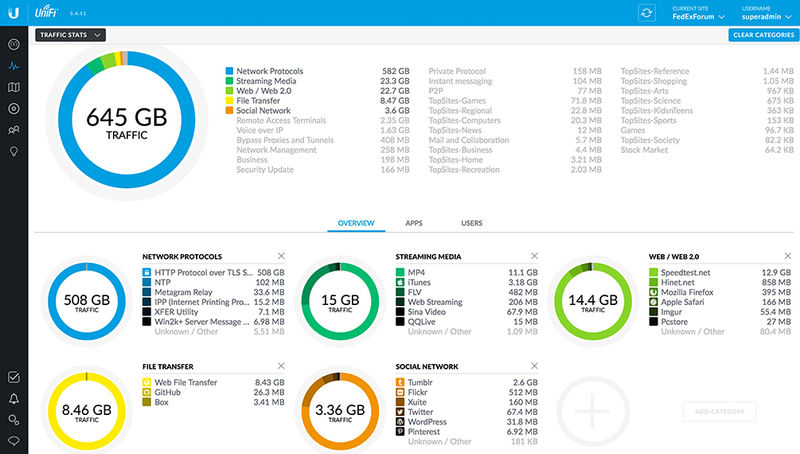Click the Mozilla Firefox app icon

pos(653,292)
